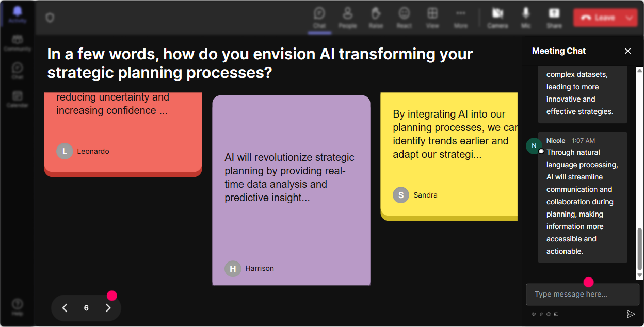Show the People participants list
Viewport: 644px width, 327px height.
[348, 17]
